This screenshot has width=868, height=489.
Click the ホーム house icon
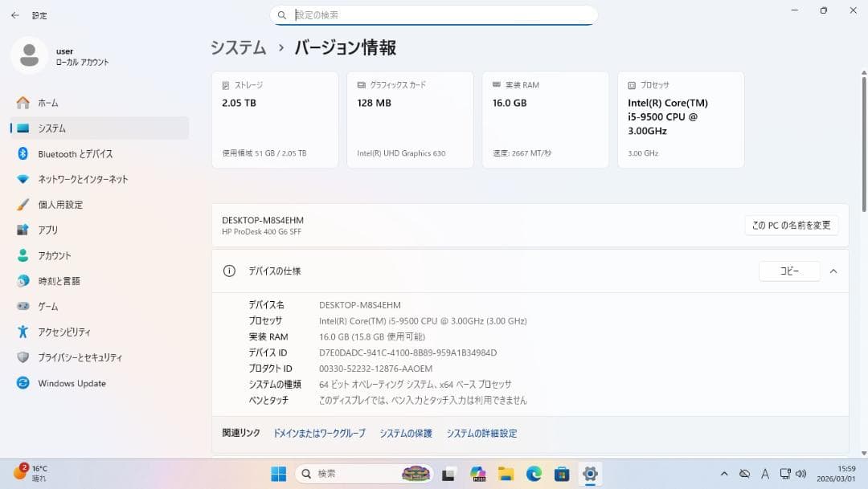click(23, 103)
